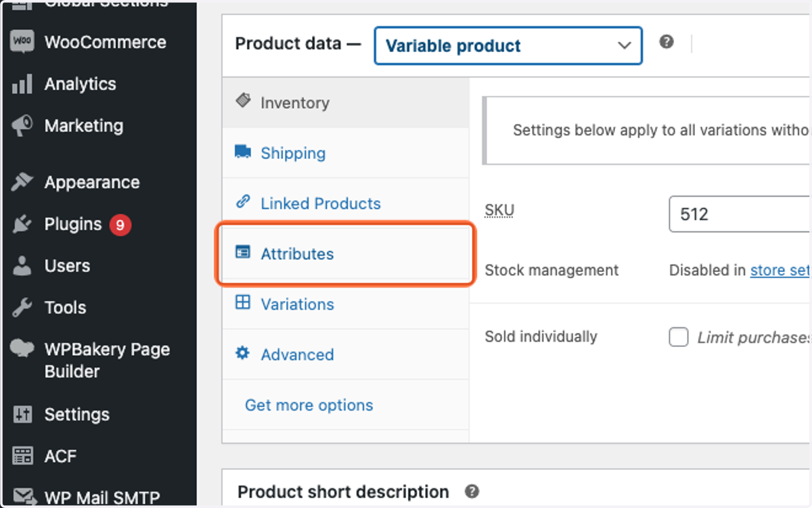The width and height of the screenshot is (812, 508).
Task: Click the Variations grid icon
Action: pos(242,302)
